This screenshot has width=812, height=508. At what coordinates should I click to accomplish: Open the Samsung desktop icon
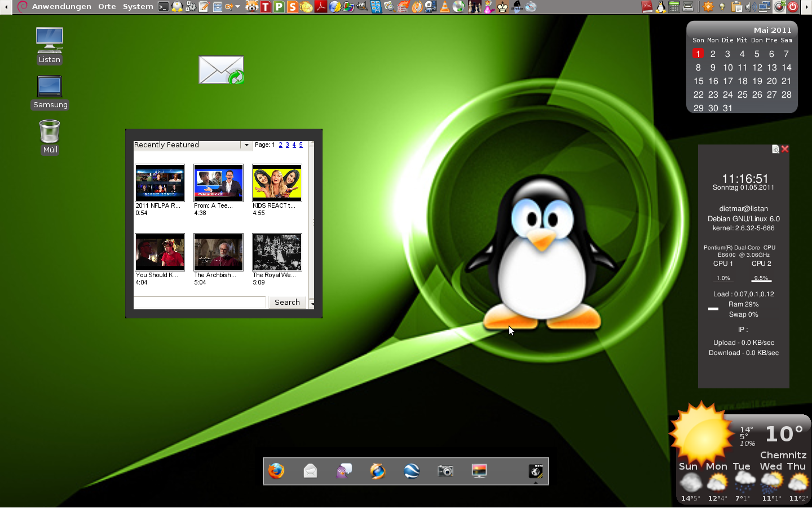[x=50, y=92]
